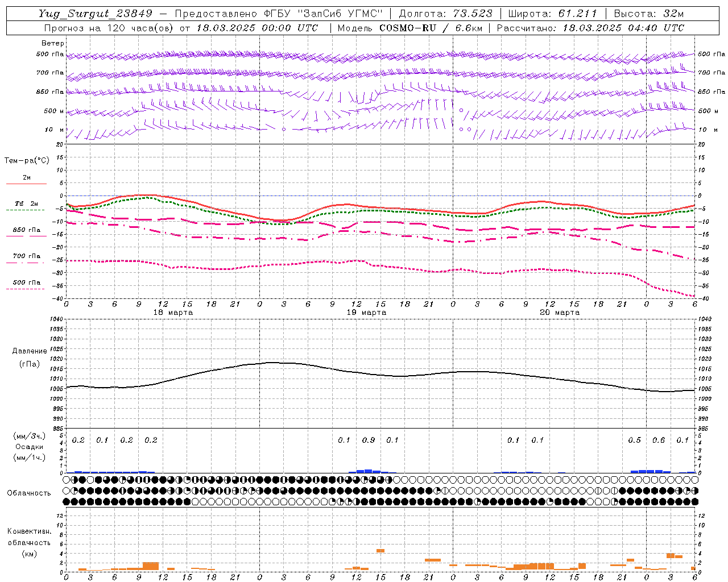Image resolution: width=728 pixels, height=582 pixels.
Task: Click the "20 марта" date under temperature chart
Action: [560, 313]
